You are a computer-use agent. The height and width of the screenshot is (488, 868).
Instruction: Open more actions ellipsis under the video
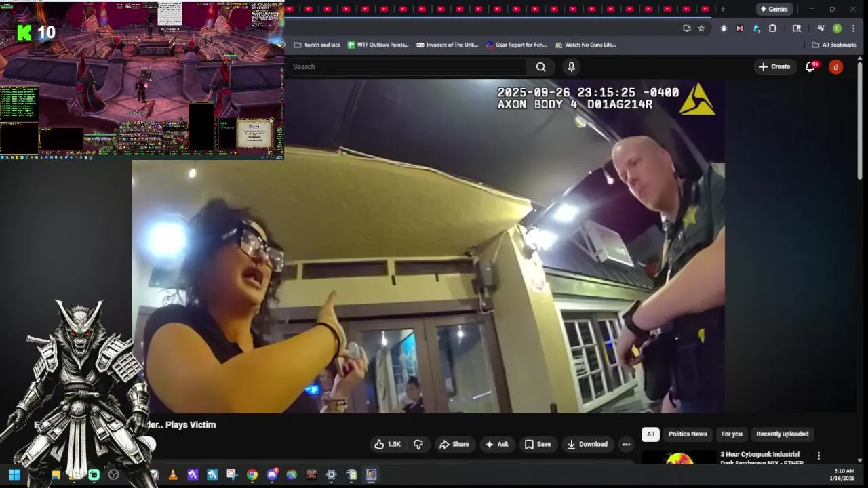tap(626, 444)
